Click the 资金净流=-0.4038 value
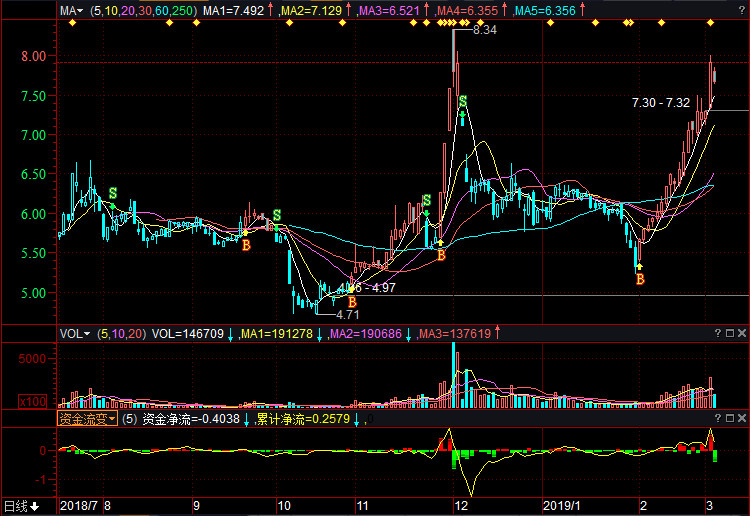 click(191, 419)
